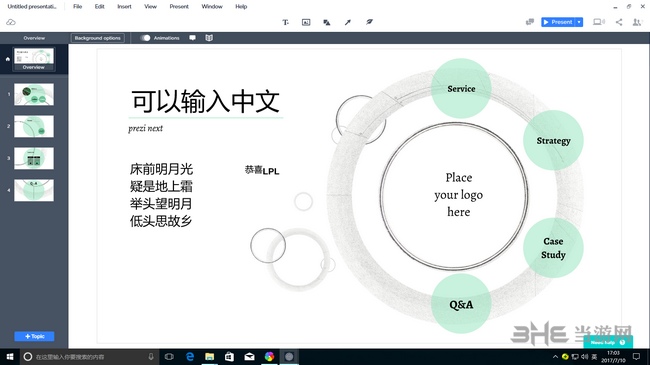Select topic 2 thumbnail
The height and width of the screenshot is (365, 650).
coord(34,126)
